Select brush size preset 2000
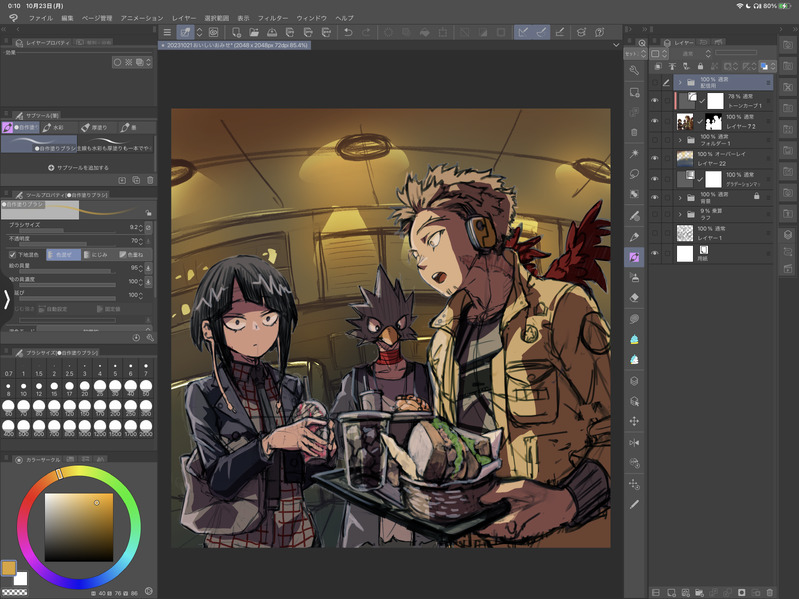 click(x=146, y=429)
